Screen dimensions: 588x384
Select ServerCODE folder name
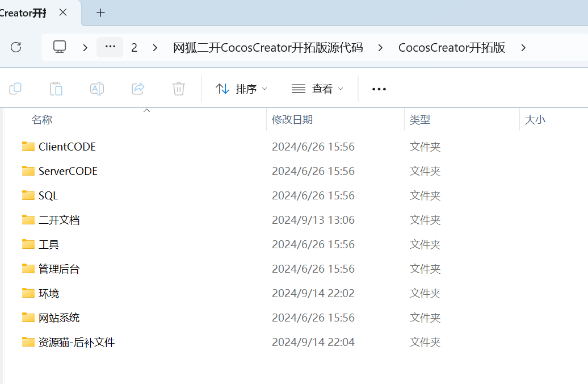click(68, 171)
